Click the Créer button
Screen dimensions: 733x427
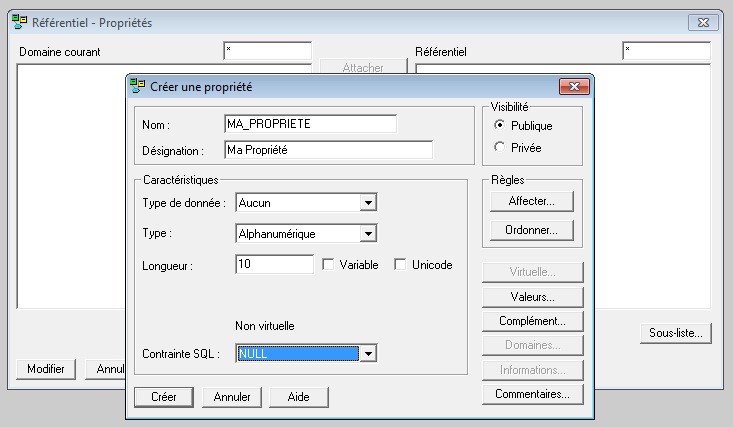click(x=164, y=397)
